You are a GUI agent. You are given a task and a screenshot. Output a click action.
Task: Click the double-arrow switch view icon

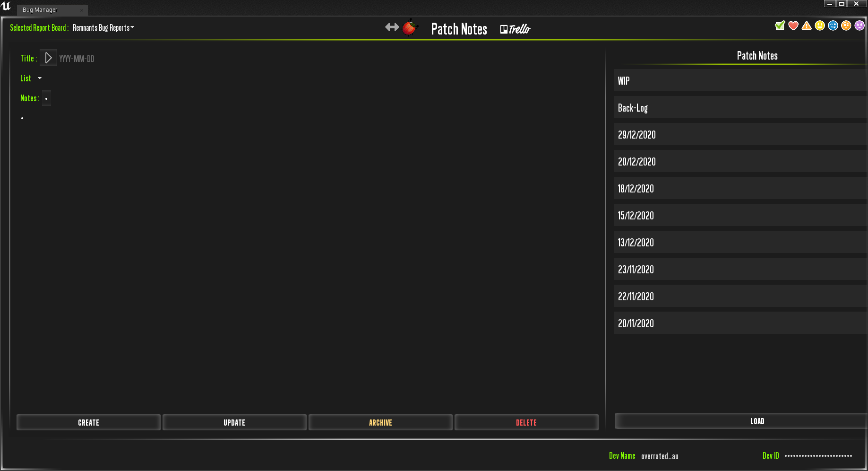click(x=392, y=27)
